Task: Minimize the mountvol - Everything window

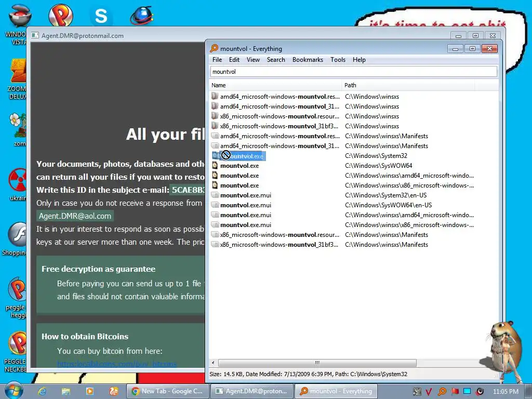Action: 455,49
